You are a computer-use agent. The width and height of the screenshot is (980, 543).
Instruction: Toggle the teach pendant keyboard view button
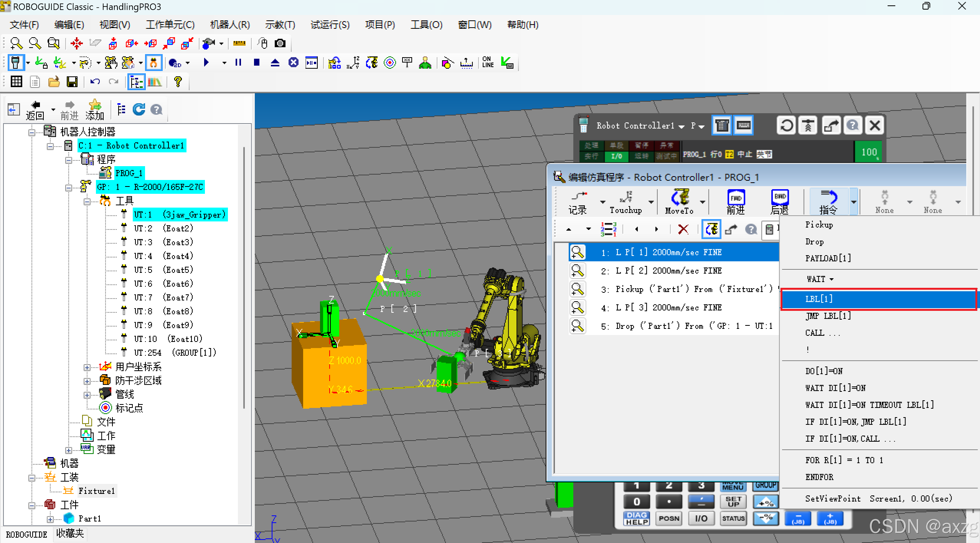tap(743, 125)
